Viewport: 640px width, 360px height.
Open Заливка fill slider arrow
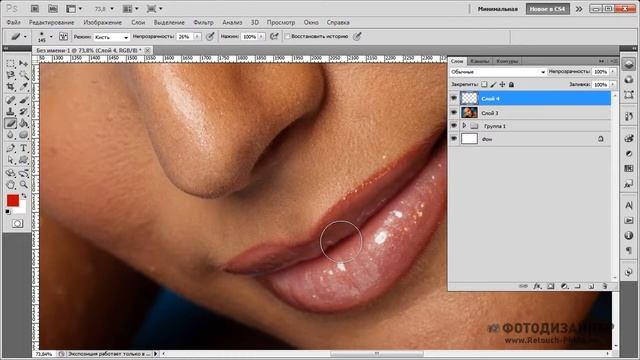click(613, 84)
